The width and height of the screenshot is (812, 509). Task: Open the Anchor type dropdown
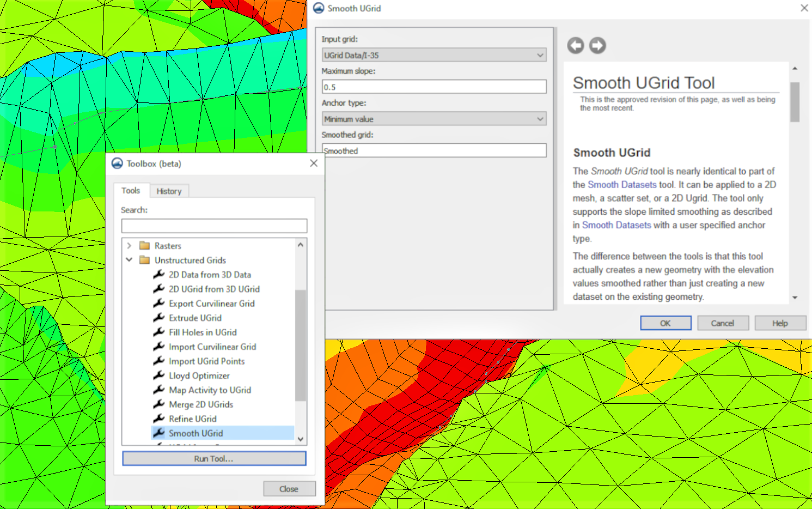540,118
